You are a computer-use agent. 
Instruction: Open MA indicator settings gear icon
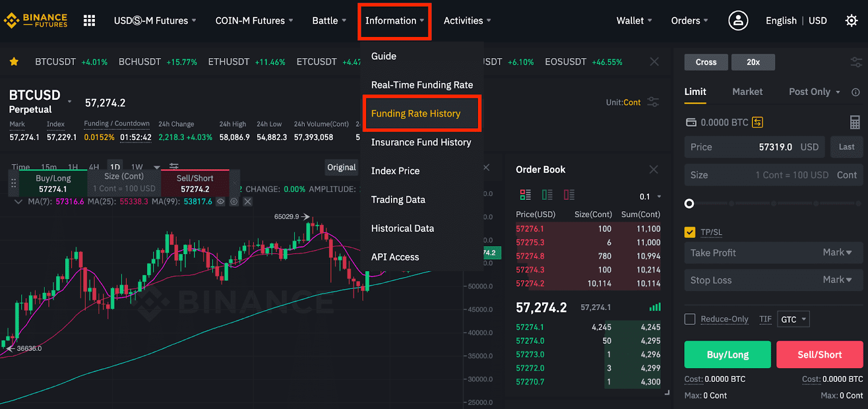(234, 202)
